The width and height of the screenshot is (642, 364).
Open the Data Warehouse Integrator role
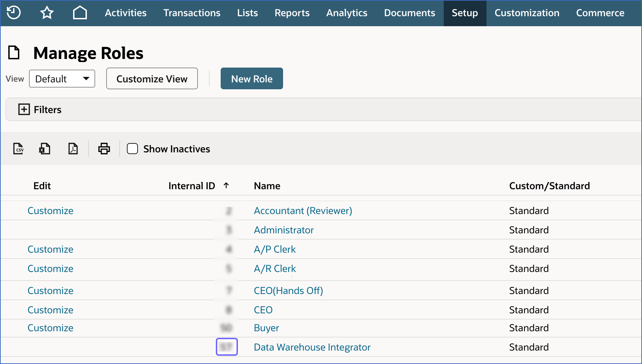pyautogui.click(x=312, y=347)
